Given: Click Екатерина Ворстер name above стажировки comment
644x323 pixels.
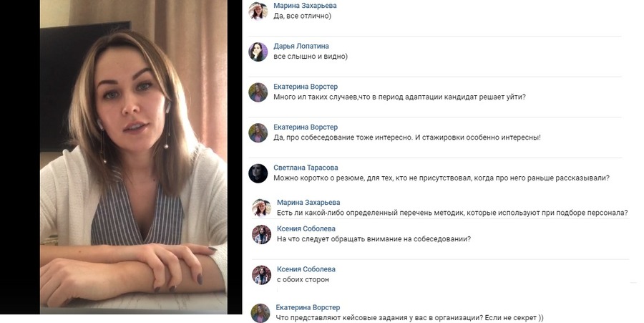Looking at the screenshot, I should [x=306, y=127].
